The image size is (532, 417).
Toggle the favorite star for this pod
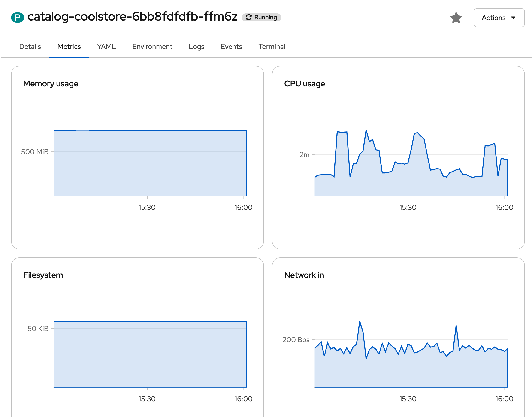(x=456, y=18)
